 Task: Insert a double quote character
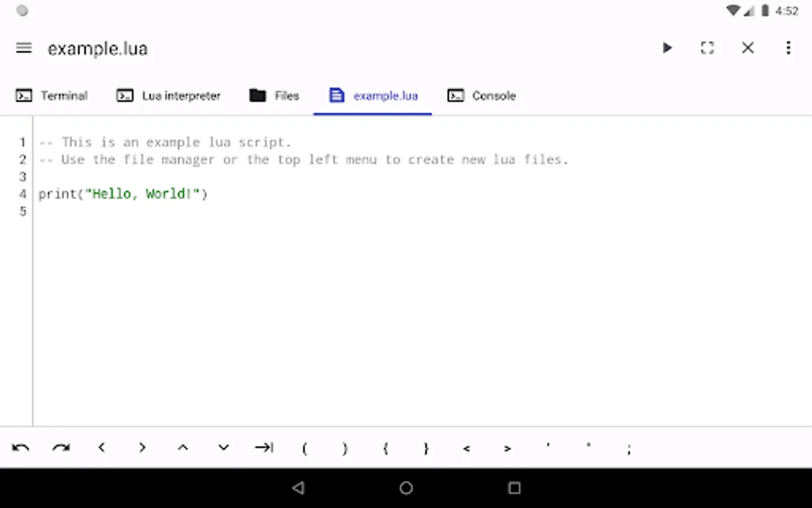coord(589,445)
